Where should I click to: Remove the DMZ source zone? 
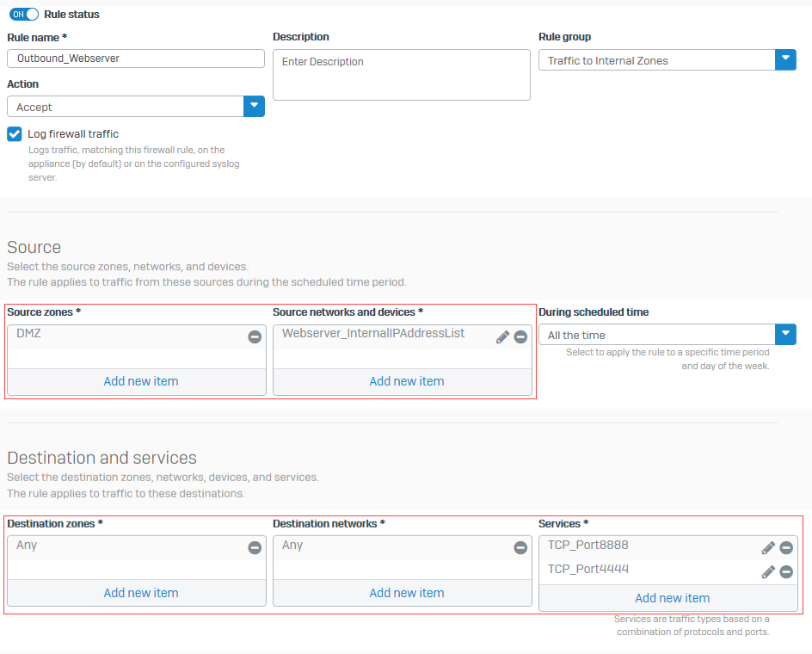coord(255,337)
